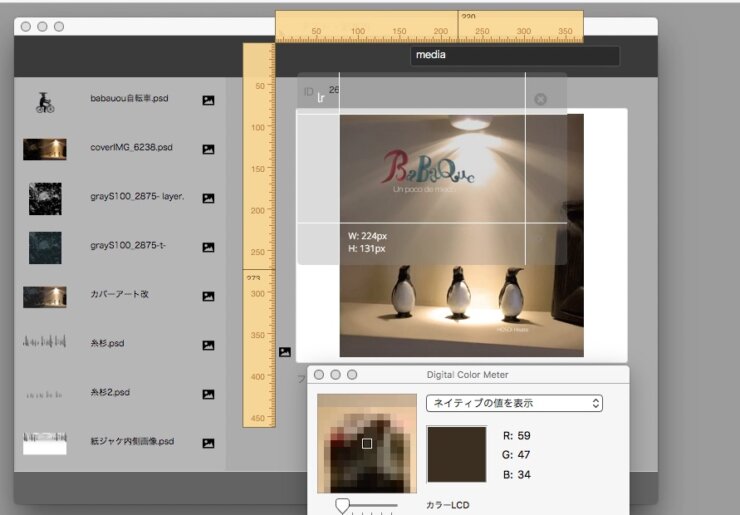740x515 pixels.
Task: Click the dark brown color swatch
Action: (x=456, y=455)
